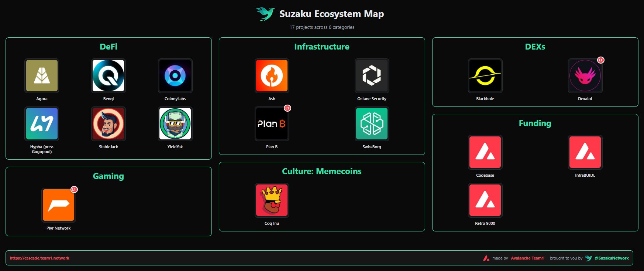Visit the Avalanche Team1 link
This screenshot has width=644, height=271.
click(527, 258)
